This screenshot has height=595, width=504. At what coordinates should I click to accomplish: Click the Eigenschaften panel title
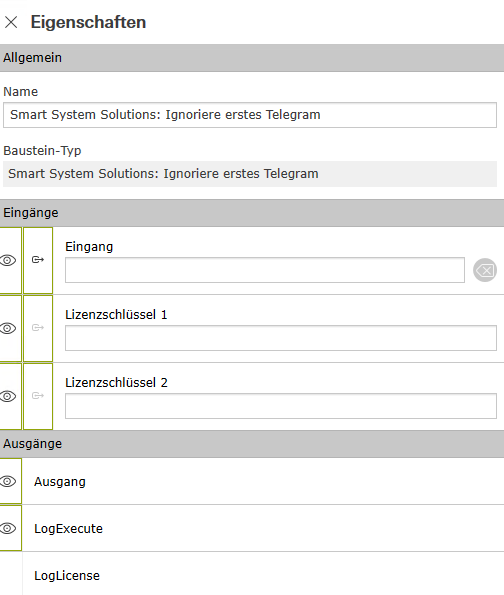tap(88, 22)
